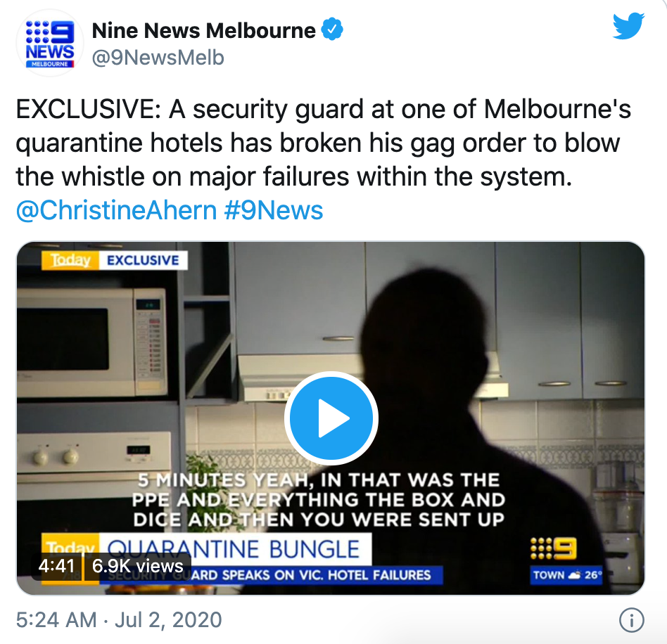This screenshot has width=667, height=644.
Task: Click the @9NewsMelb handle
Action: 158,58
